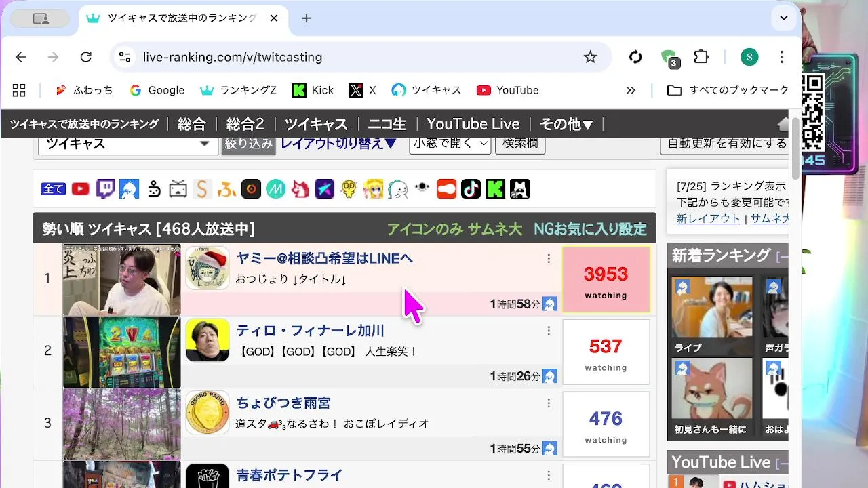Click the 全て all-platforms filter icon
Viewport: 868px width, 488px height.
(54, 189)
